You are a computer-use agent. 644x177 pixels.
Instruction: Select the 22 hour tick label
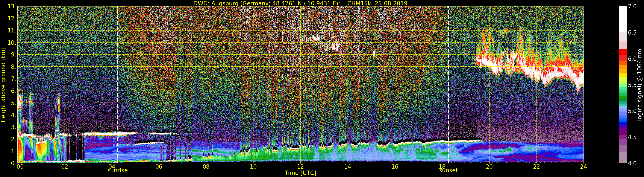click(536, 166)
